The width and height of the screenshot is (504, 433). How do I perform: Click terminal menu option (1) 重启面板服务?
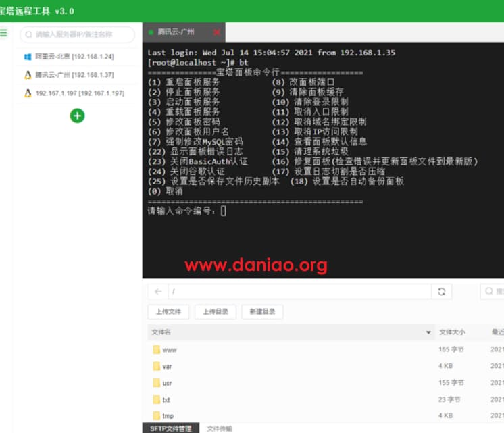click(x=184, y=82)
